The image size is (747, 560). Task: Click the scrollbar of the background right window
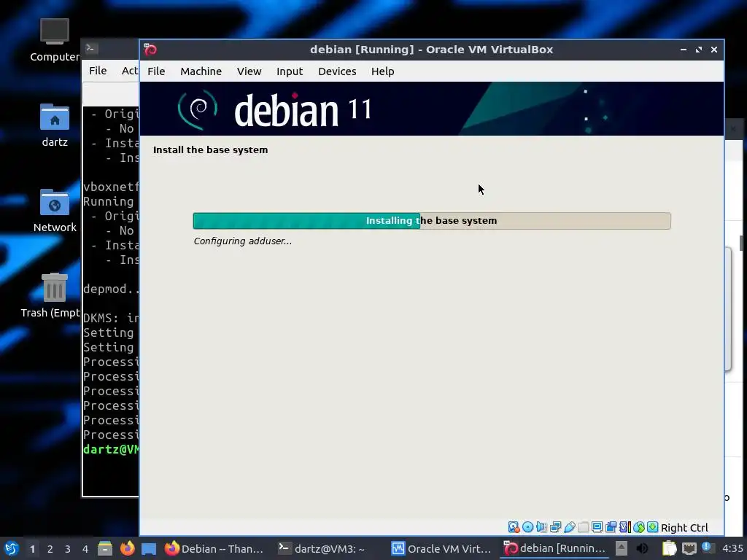coord(741,242)
